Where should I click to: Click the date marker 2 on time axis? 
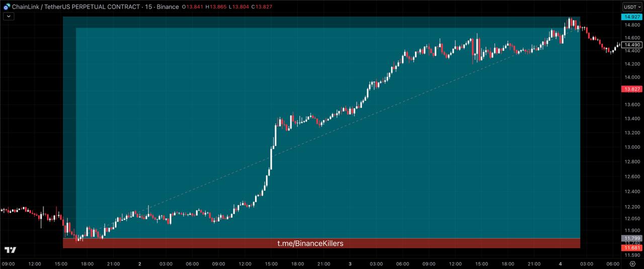point(139,263)
